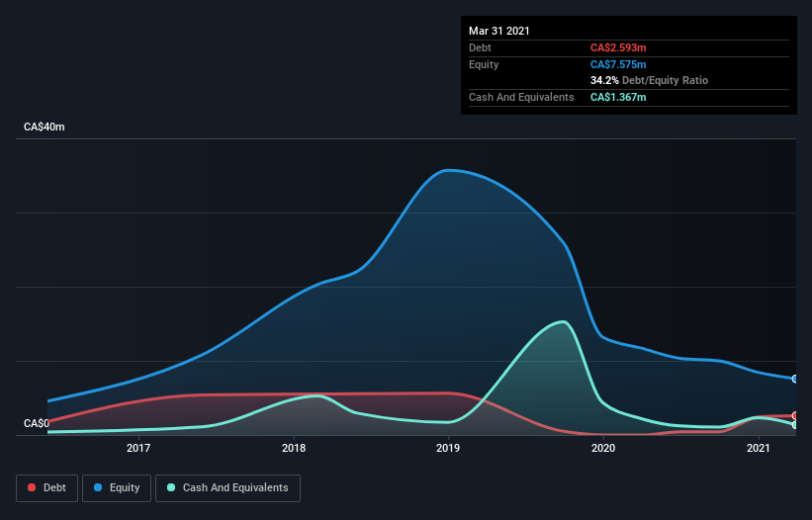Image resolution: width=812 pixels, height=520 pixels.
Task: Click the teal Cash endpoint marker
Action: click(795, 425)
